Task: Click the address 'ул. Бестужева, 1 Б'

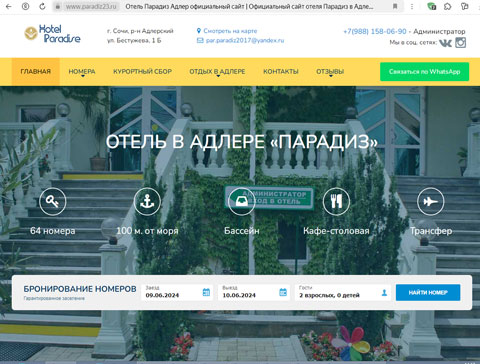Action: tap(134, 41)
